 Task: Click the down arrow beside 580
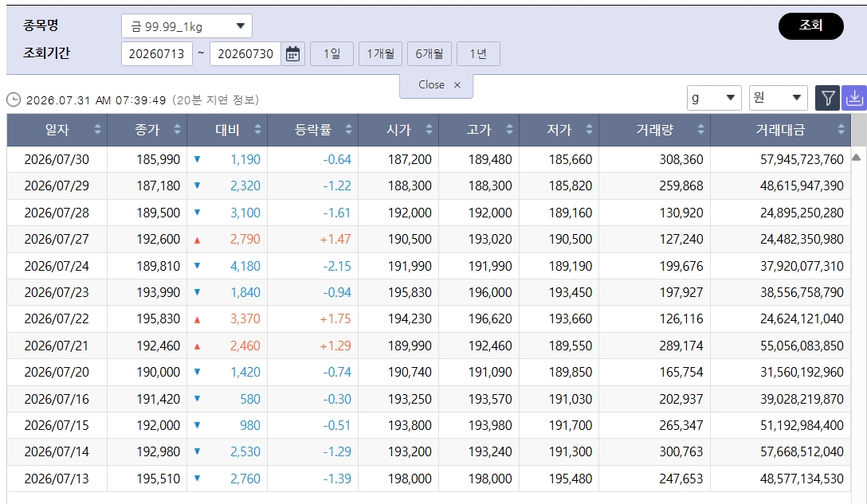click(x=197, y=398)
